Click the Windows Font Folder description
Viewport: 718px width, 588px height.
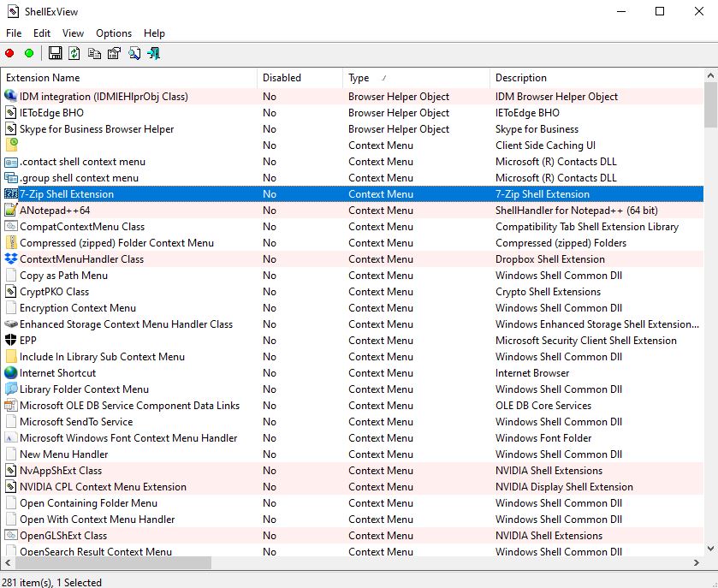pyautogui.click(x=543, y=438)
